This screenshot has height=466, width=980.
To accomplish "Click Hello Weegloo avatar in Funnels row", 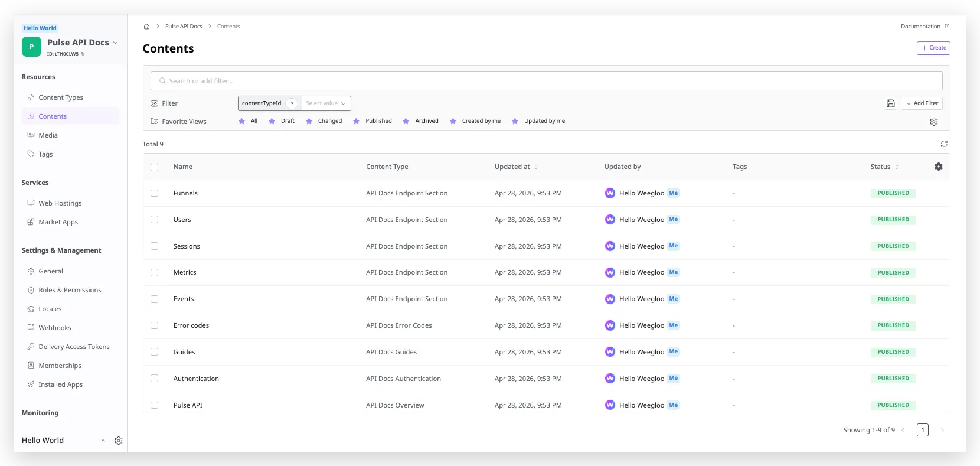I will click(610, 193).
